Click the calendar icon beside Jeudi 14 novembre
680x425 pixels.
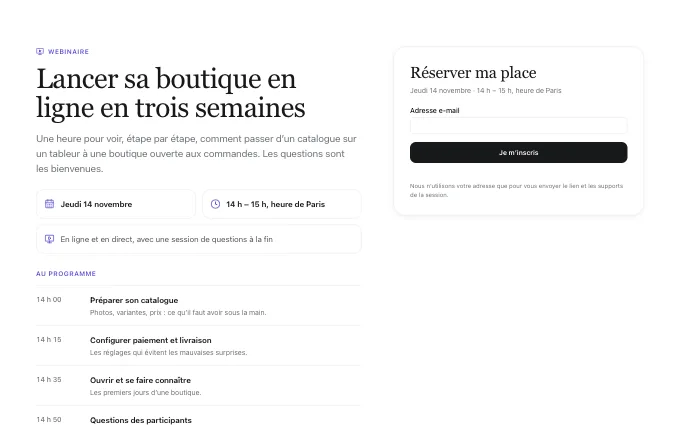[49, 204]
